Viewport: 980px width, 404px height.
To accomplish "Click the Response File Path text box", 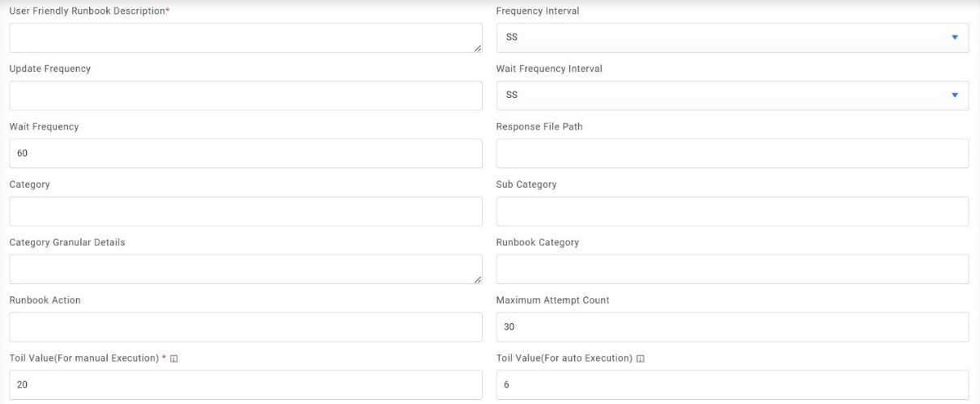I will pos(732,153).
